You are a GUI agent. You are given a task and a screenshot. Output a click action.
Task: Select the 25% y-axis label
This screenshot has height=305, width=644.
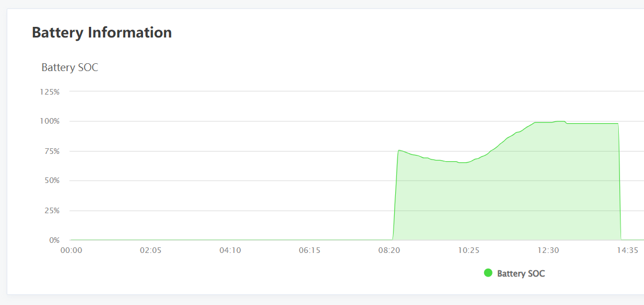point(51,210)
